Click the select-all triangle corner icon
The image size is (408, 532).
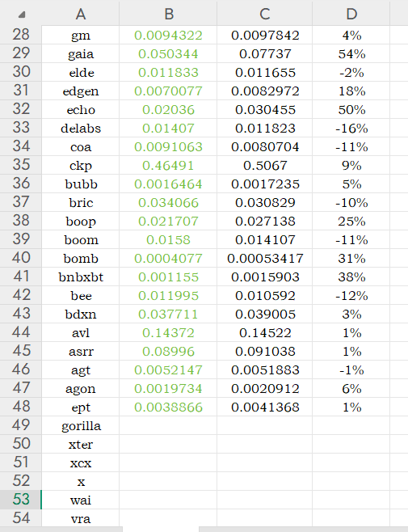pos(22,15)
